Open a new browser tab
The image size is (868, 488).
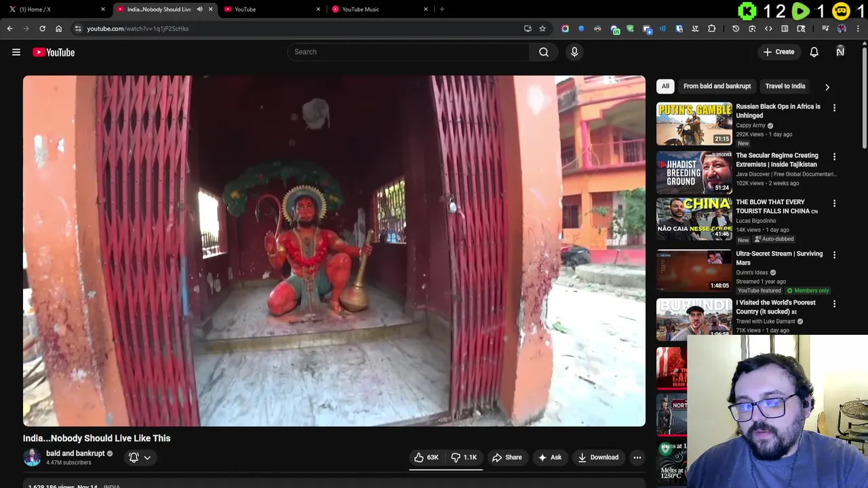[442, 9]
